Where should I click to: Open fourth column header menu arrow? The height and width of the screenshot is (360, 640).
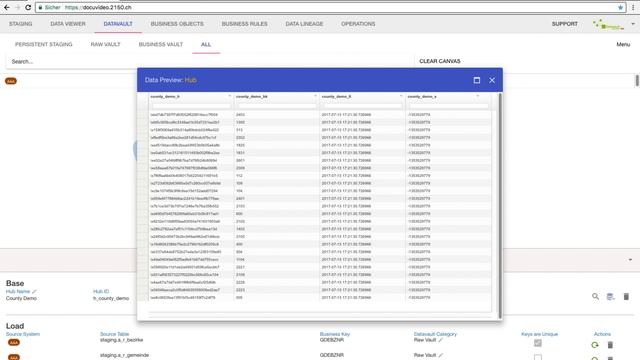click(x=478, y=96)
